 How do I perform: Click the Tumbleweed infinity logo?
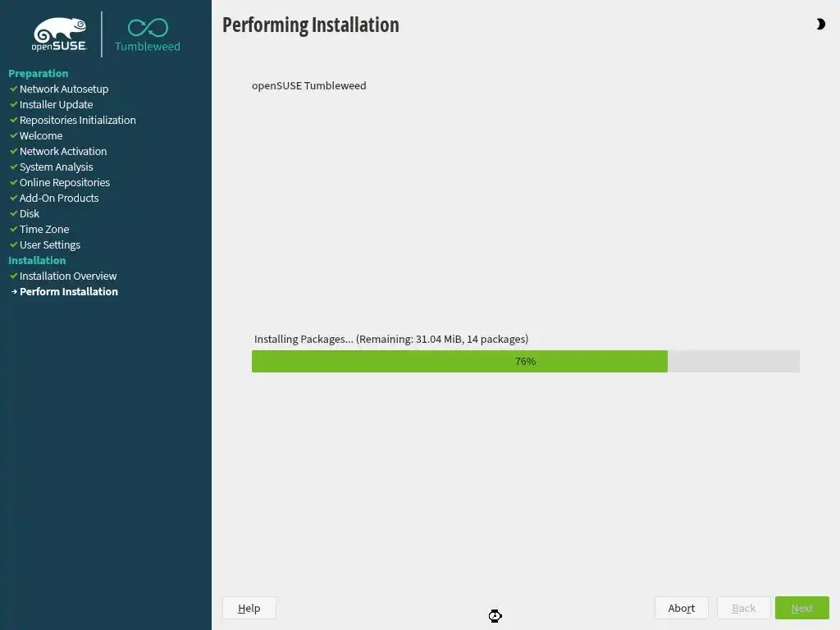tap(148, 35)
